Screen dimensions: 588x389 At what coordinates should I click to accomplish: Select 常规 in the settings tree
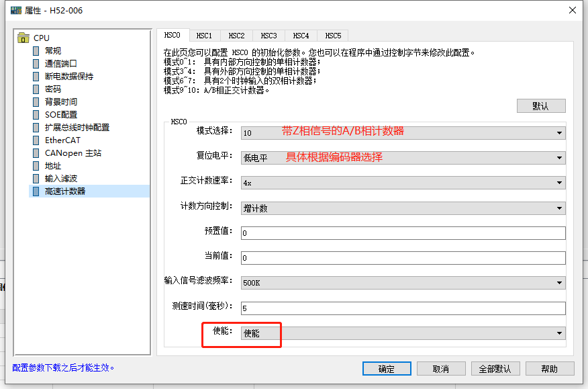point(53,50)
